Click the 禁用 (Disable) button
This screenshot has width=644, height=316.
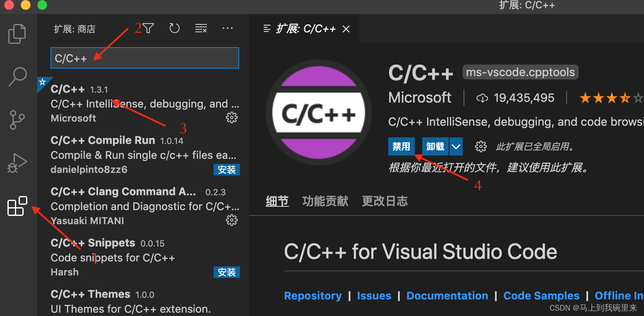[x=401, y=146]
